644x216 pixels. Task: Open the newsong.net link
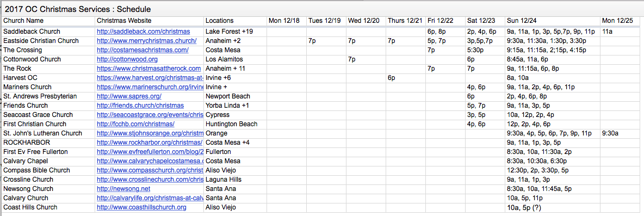pyautogui.click(x=123, y=189)
